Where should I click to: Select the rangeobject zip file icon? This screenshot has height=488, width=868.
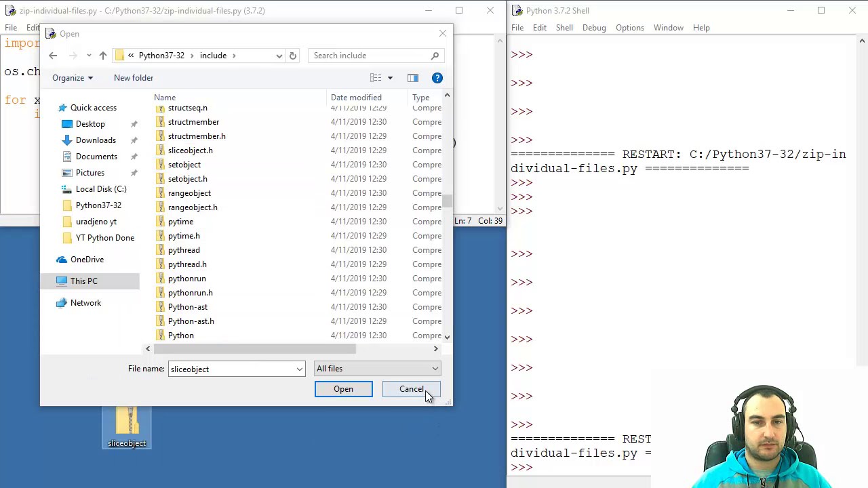[160, 193]
